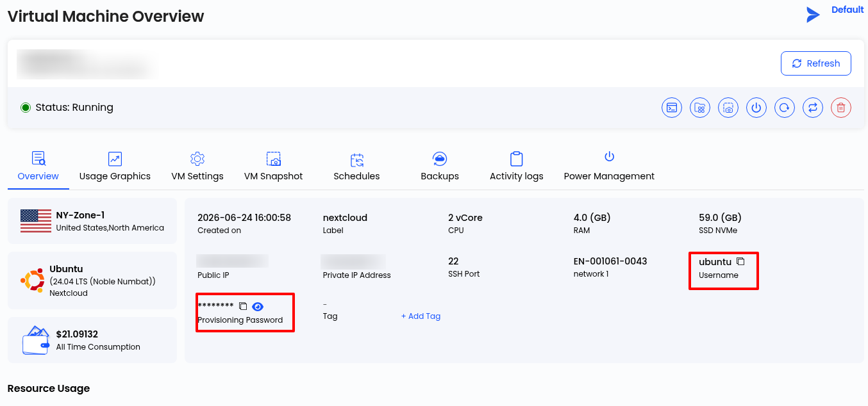Click the 2 vCore CPU value
Viewport: 868px width, 406px height.
click(x=465, y=218)
